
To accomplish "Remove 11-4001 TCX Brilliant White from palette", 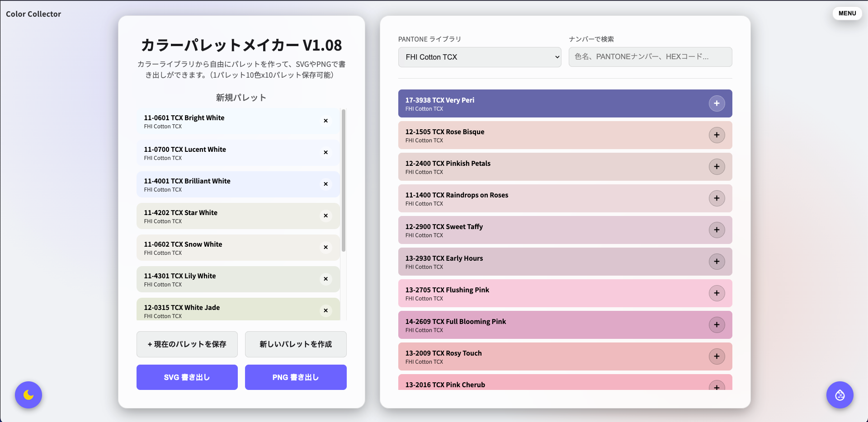I will coord(325,184).
